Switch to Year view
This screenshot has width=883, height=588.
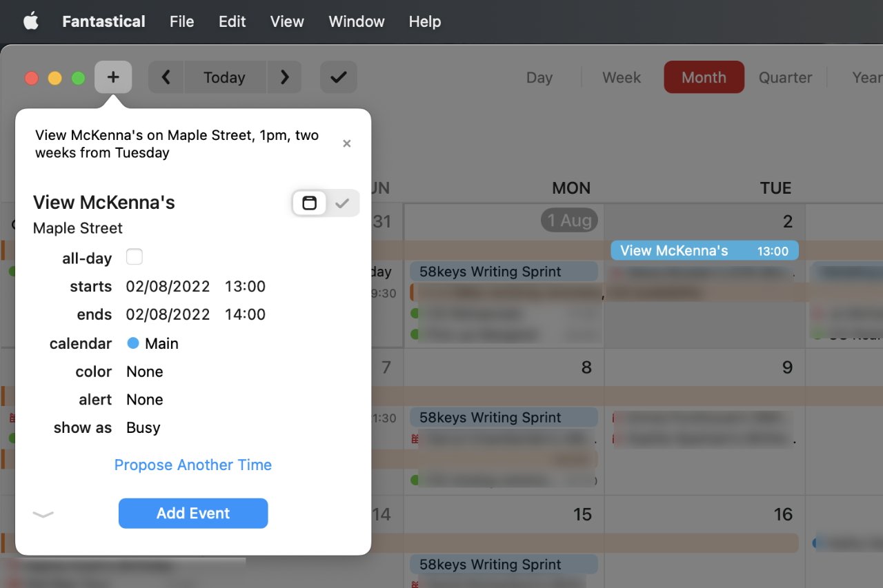pos(867,78)
